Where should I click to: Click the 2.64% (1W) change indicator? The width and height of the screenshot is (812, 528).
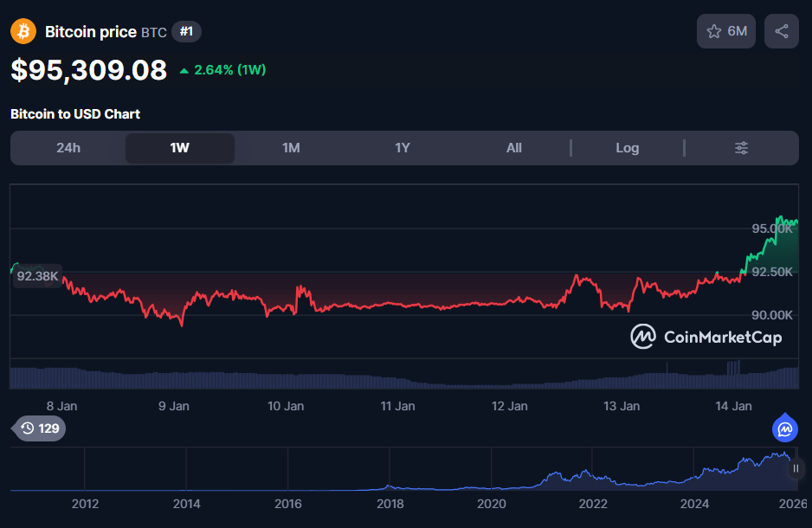[222, 70]
